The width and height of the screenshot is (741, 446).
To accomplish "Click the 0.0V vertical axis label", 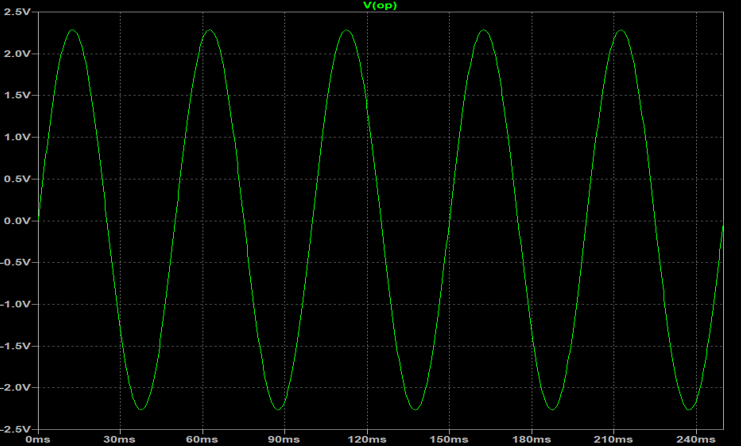I will pyautogui.click(x=19, y=220).
